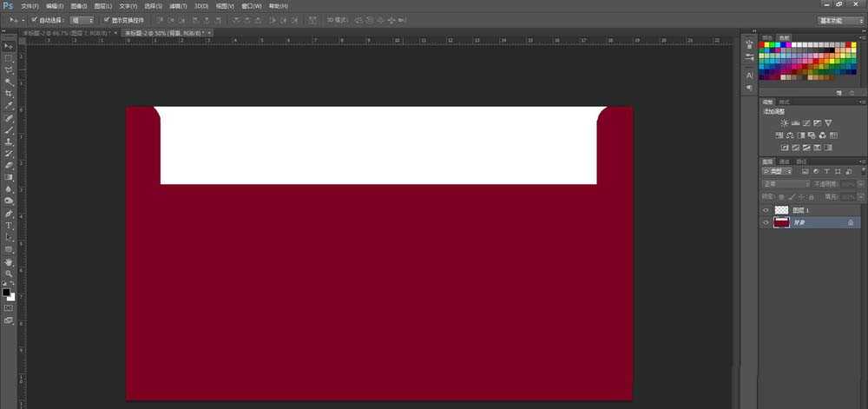This screenshot has width=868, height=409.
Task: Toggle the 显示变换控件 checkbox
Action: point(106,19)
